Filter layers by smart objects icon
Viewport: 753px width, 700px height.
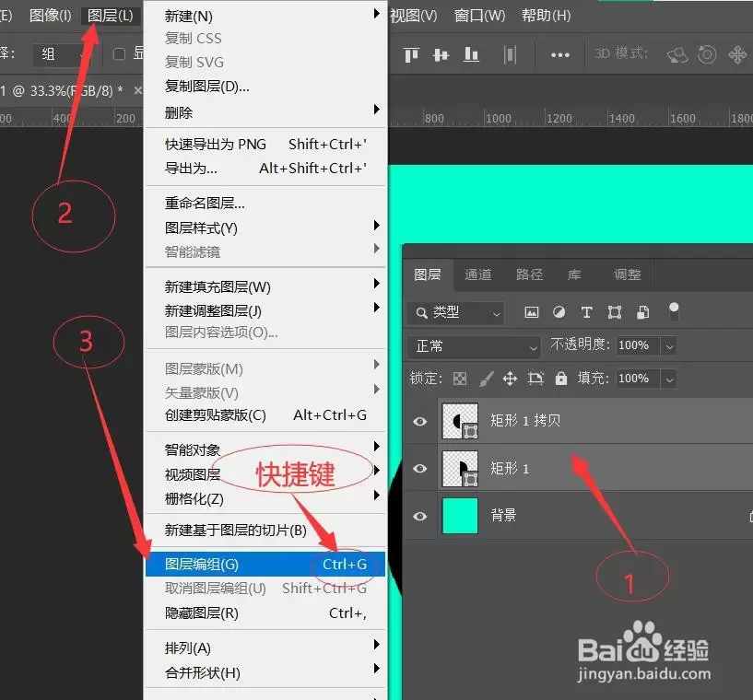coord(642,312)
